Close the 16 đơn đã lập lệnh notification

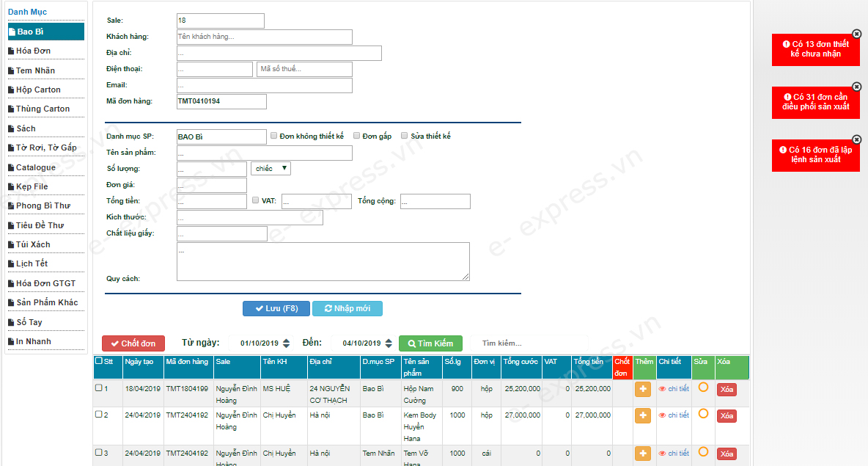(856, 139)
